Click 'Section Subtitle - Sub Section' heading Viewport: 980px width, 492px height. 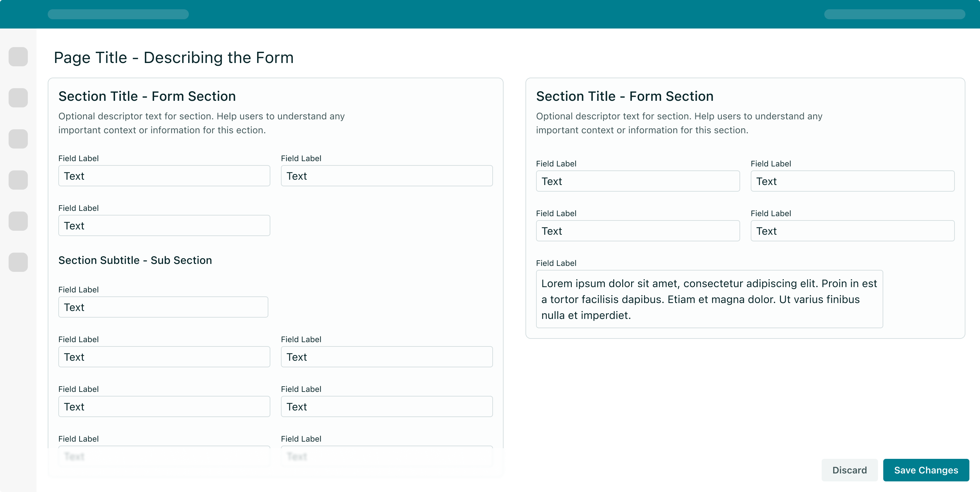(135, 261)
